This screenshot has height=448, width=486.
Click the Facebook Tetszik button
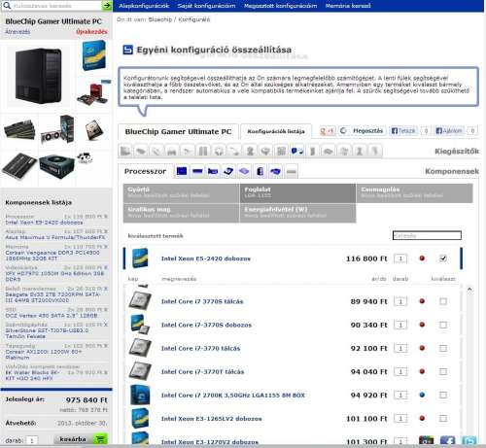click(403, 131)
